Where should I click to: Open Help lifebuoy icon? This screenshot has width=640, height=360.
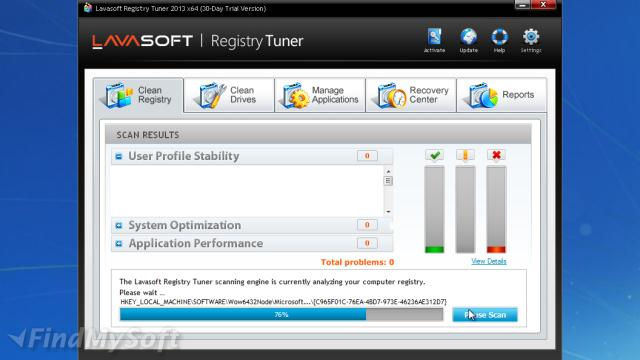(x=499, y=40)
